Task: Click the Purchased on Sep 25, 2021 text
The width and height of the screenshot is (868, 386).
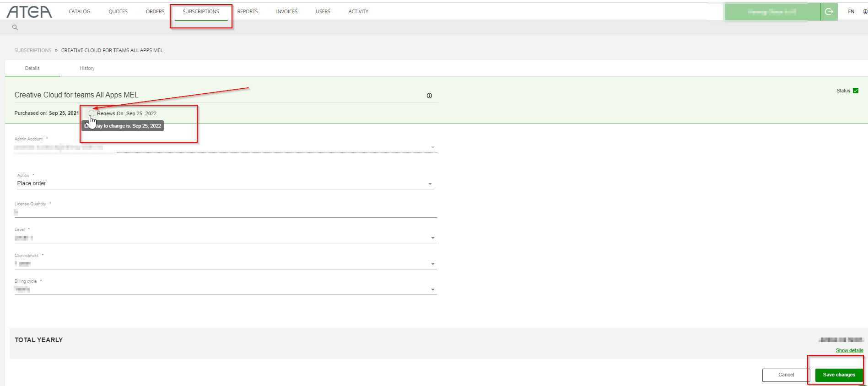Action: tap(47, 113)
